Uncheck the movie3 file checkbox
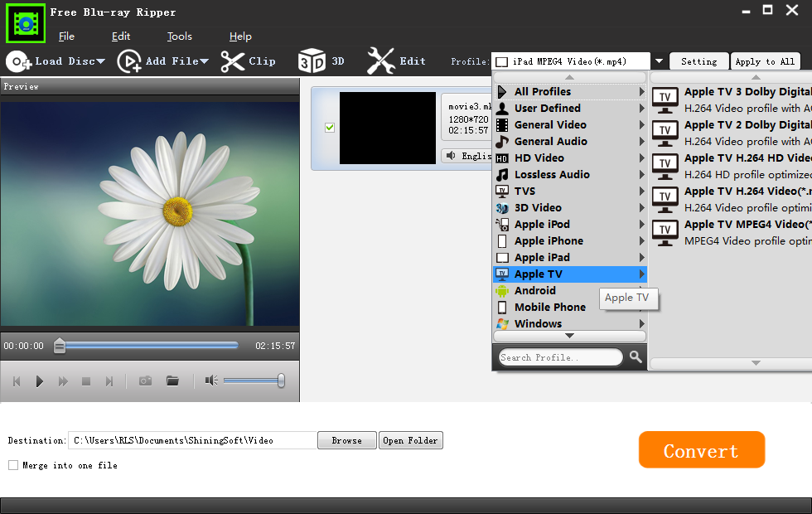This screenshot has width=812, height=514. [330, 128]
